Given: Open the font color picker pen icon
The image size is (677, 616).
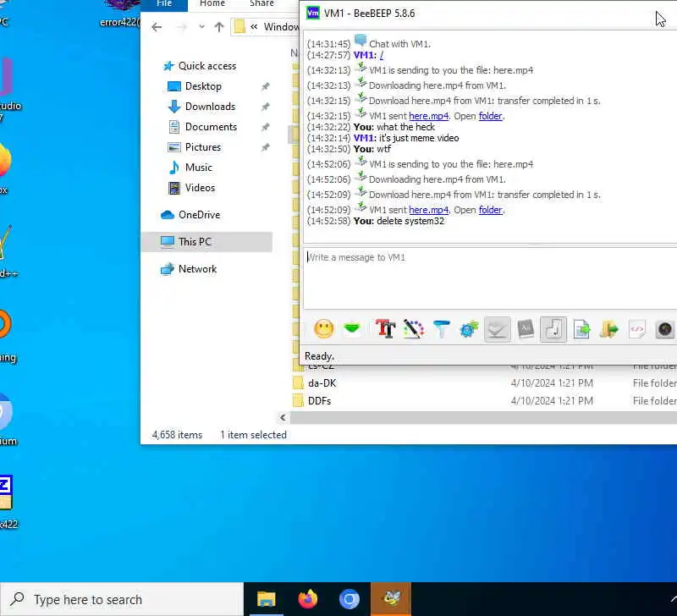Looking at the screenshot, I should 413,329.
